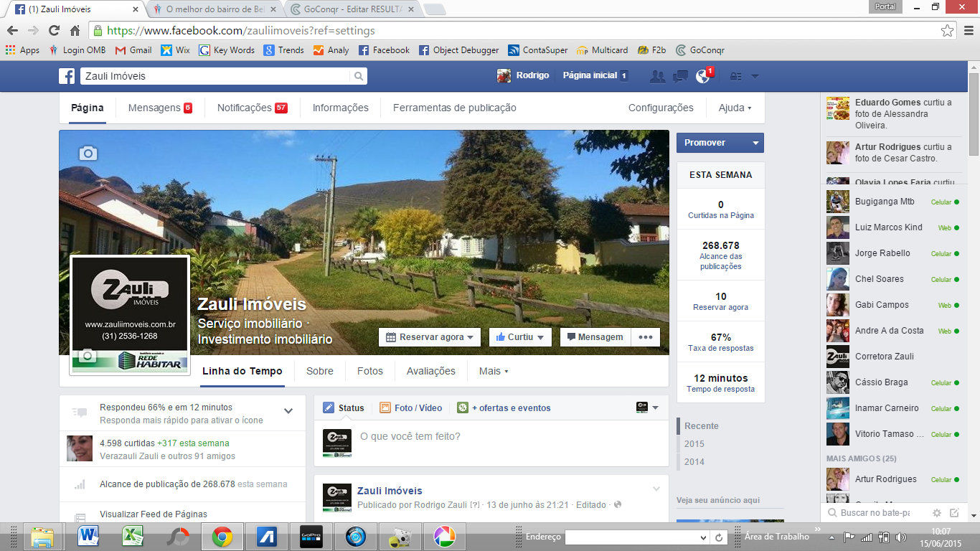
Task: Select + ofertas e eventos option
Action: point(504,408)
